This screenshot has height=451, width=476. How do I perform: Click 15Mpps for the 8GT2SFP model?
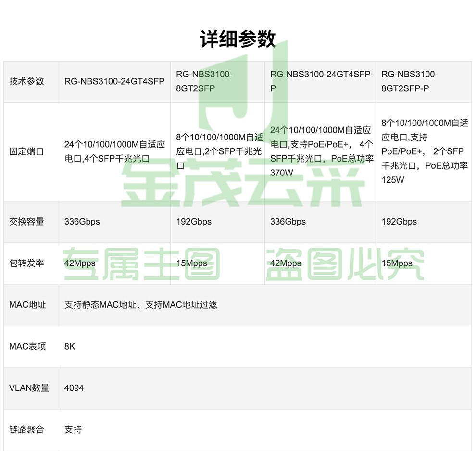coord(191,263)
